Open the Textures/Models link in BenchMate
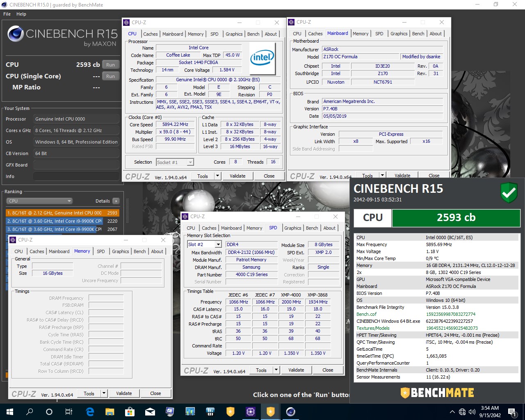The height and width of the screenshot is (420, 525). click(x=373, y=328)
